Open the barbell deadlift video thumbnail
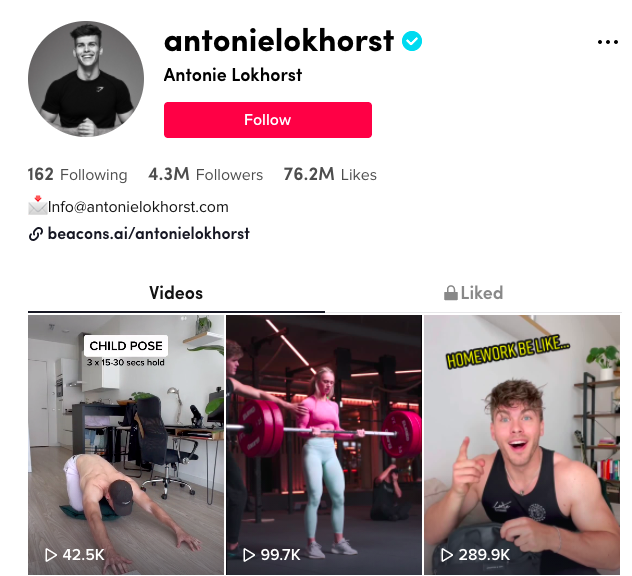 [324, 445]
